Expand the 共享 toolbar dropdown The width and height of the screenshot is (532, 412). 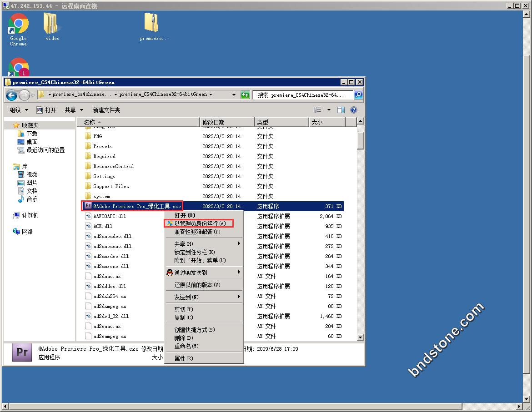(74, 110)
